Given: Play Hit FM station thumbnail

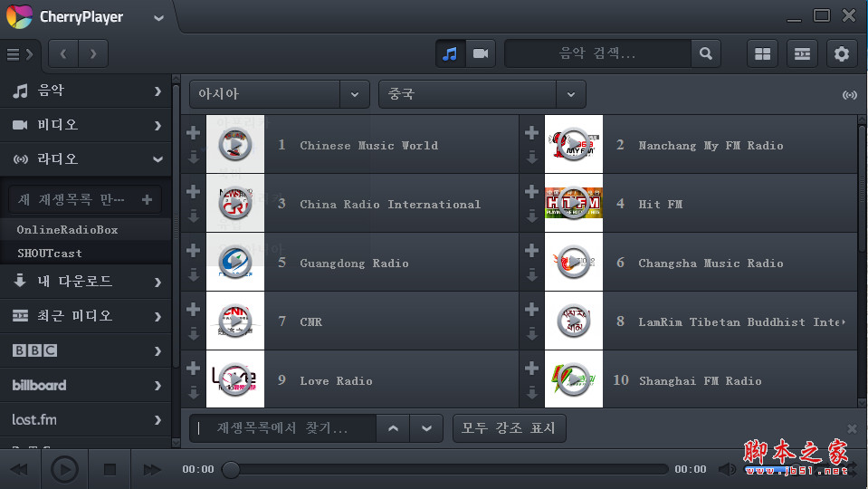Looking at the screenshot, I should tap(574, 203).
